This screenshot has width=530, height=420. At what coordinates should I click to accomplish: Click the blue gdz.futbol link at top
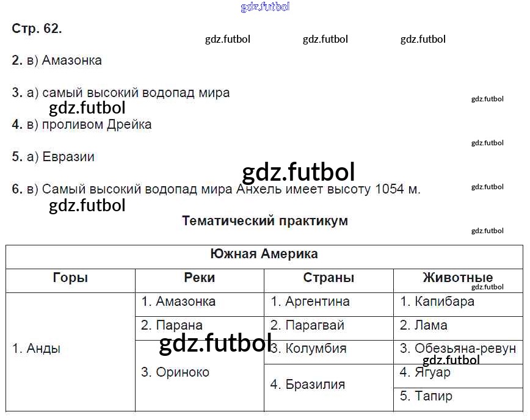pyautogui.click(x=265, y=7)
